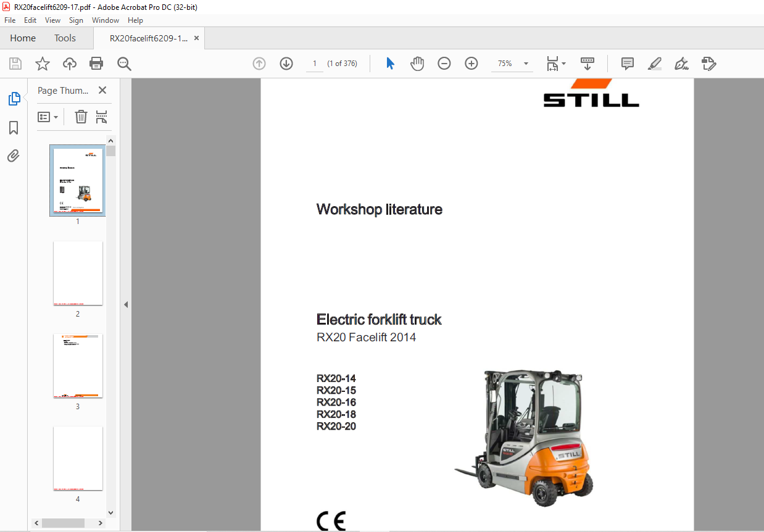Screen dimensions: 764x532
Task: Click the forklift truck image
Action: click(x=525, y=439)
